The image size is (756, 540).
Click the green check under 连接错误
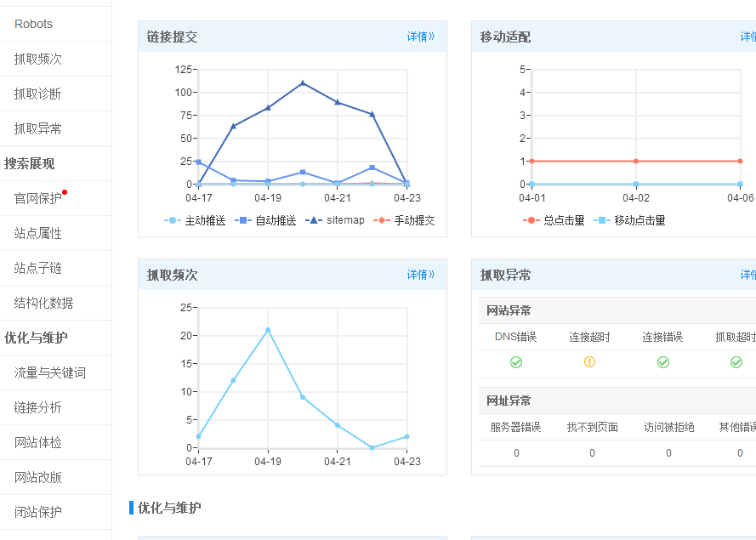click(663, 362)
